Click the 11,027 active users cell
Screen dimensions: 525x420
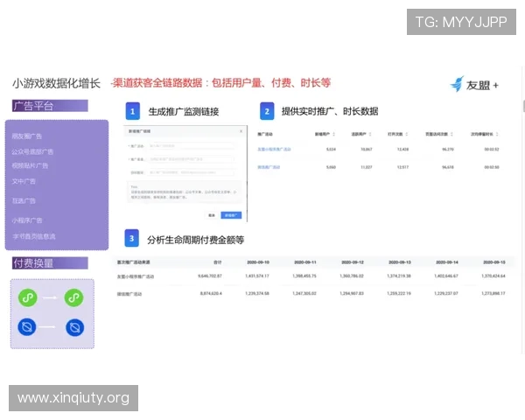[x=367, y=167]
